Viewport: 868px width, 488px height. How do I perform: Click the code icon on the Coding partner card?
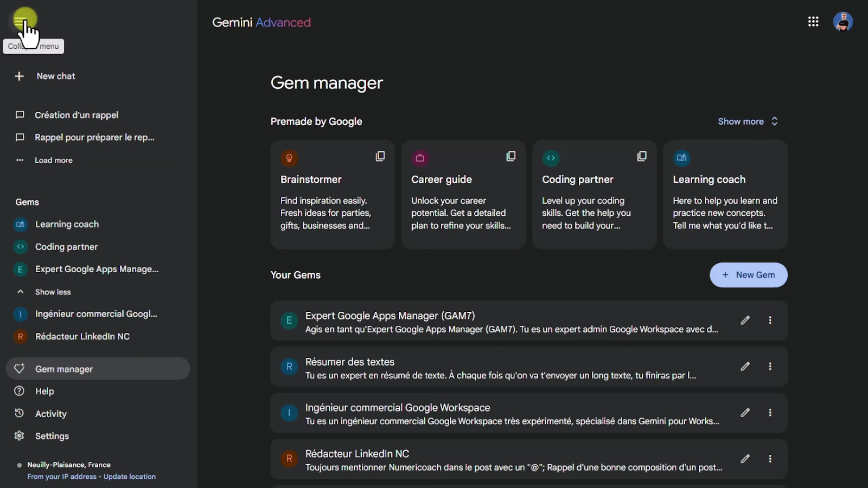(551, 158)
